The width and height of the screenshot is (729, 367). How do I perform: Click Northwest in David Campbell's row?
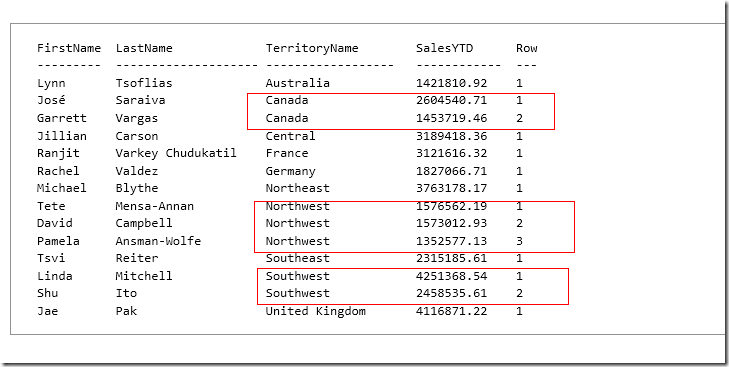pos(298,223)
